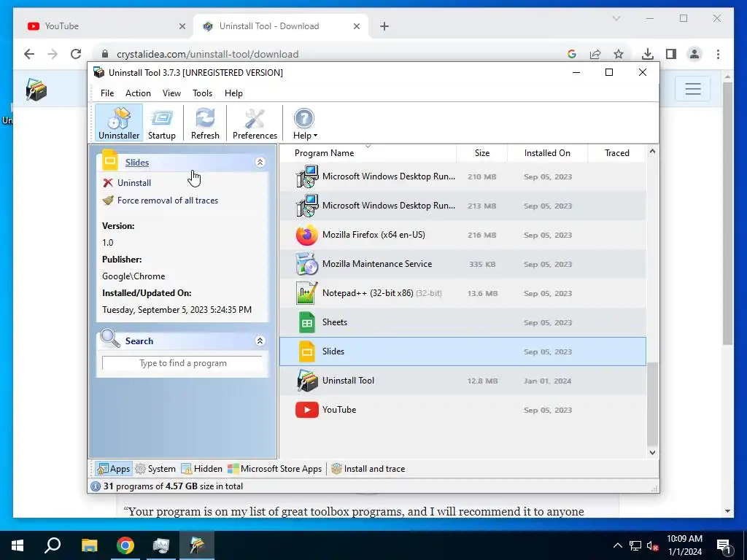Reload the browser page
Image resolution: width=747 pixels, height=560 pixels.
(76, 54)
